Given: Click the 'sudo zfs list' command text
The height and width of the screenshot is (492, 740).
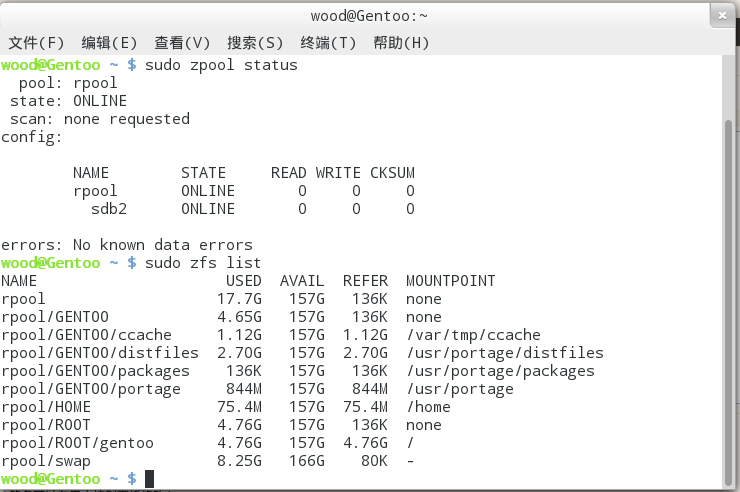Looking at the screenshot, I should tap(203, 263).
